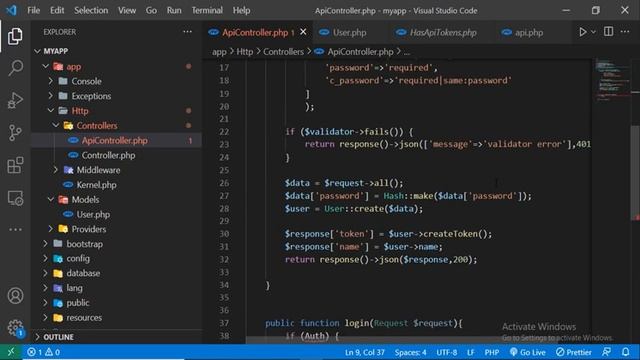
Task: Click Prettier status bar item
Action: pyautogui.click(x=573, y=352)
